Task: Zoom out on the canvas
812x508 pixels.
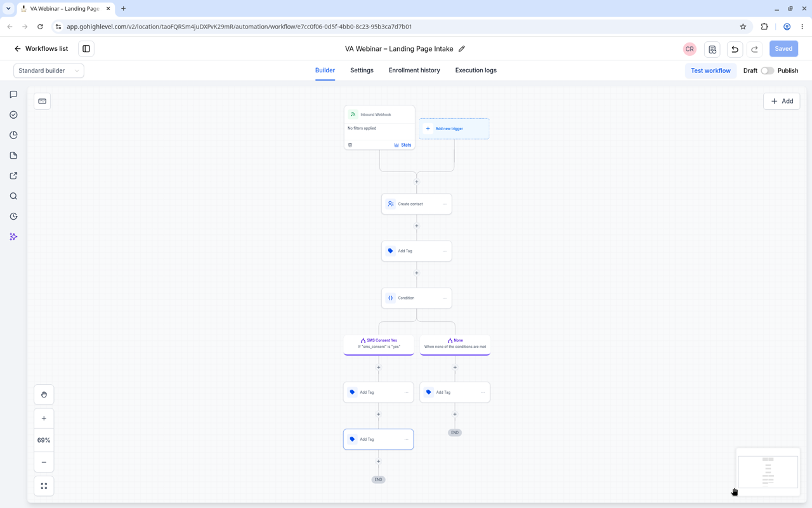Action: [44, 462]
